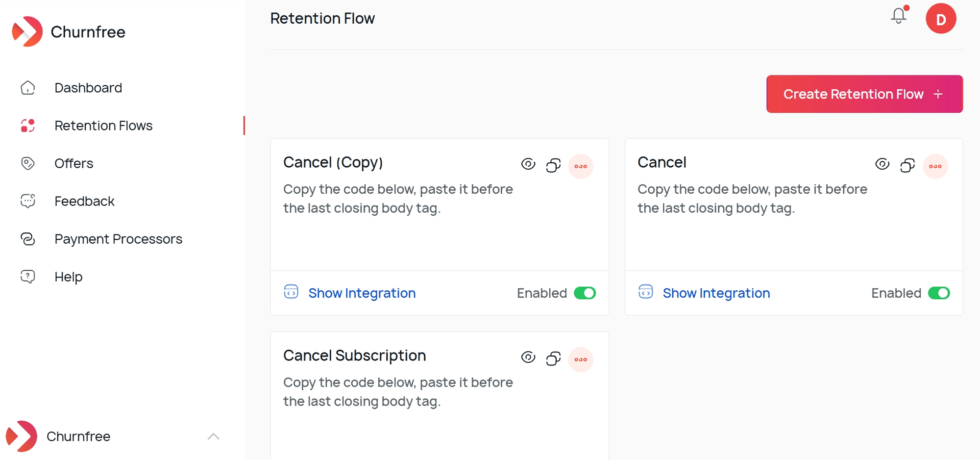Select the Feedback chat icon
Viewport: 980px width, 460px height.
28,201
